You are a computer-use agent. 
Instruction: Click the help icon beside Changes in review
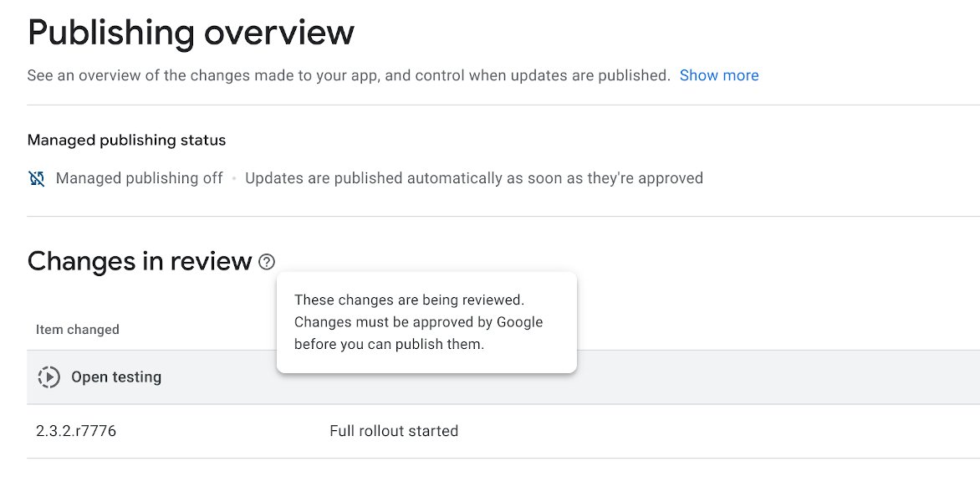(x=267, y=262)
